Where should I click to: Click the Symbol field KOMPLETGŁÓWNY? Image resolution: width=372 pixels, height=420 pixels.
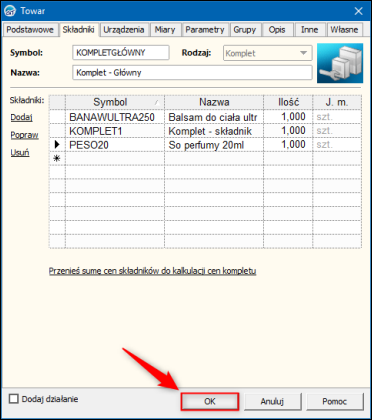coord(121,53)
